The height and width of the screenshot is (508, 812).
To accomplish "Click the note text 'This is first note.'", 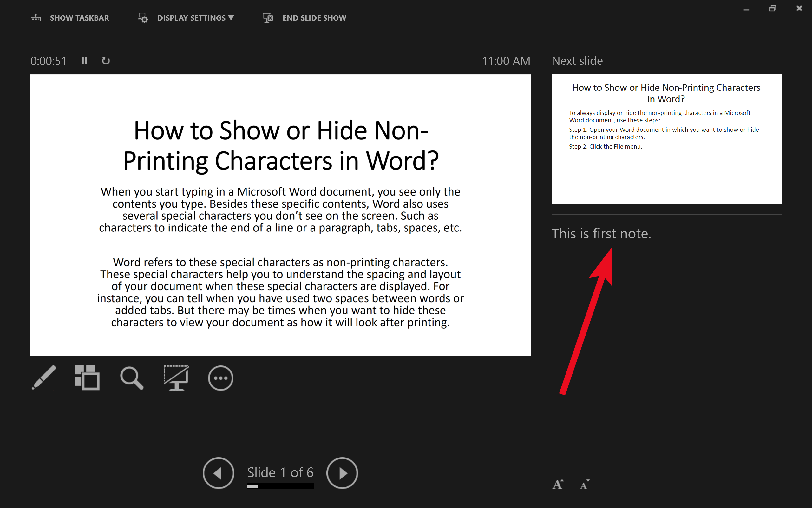I will point(601,233).
